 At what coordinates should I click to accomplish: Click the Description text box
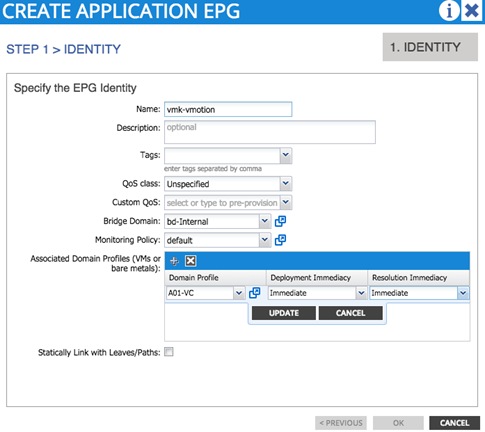270,132
